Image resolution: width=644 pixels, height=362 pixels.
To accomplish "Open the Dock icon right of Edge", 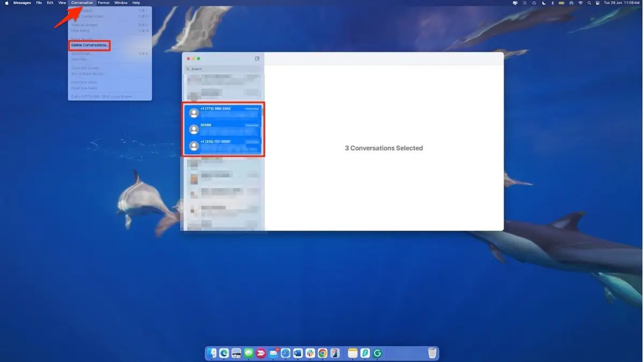I will [236, 353].
